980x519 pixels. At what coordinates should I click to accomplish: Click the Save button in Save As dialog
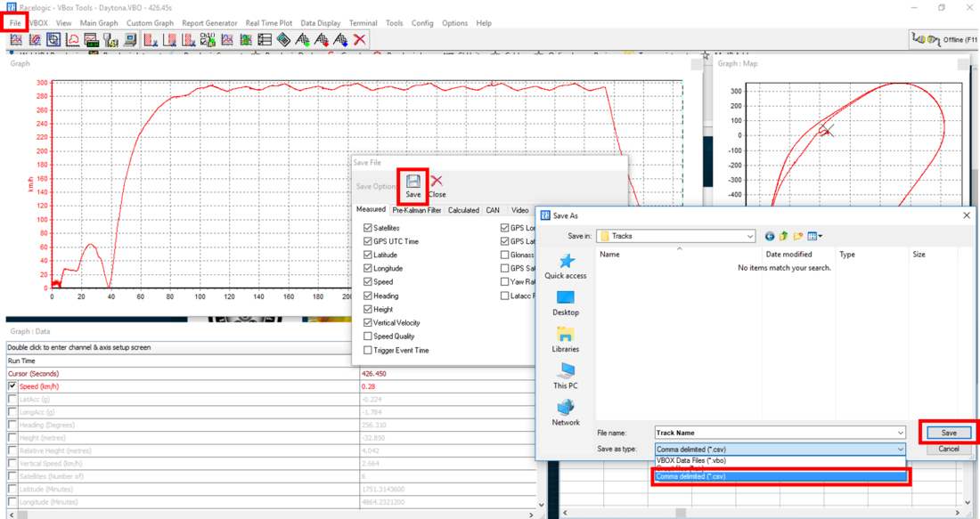[949, 433]
